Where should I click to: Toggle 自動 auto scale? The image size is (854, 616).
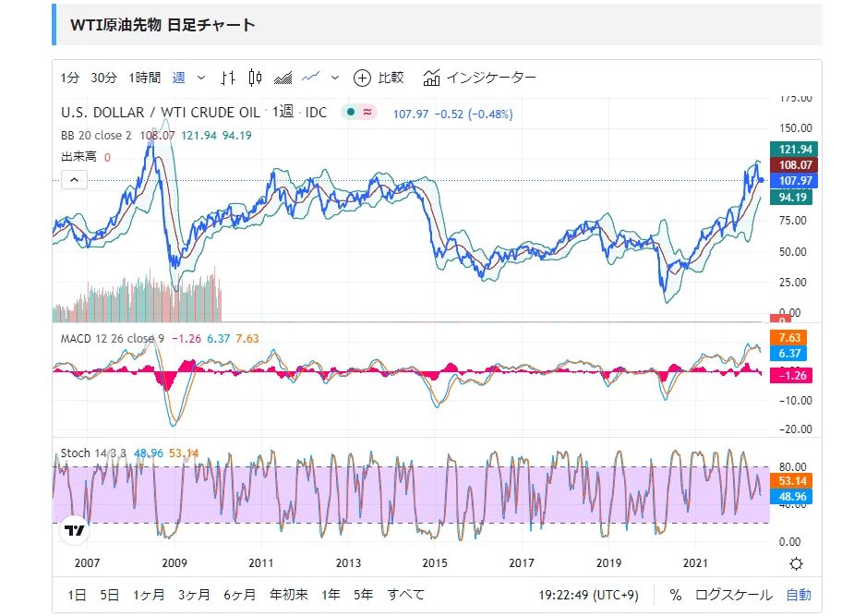pos(799,595)
